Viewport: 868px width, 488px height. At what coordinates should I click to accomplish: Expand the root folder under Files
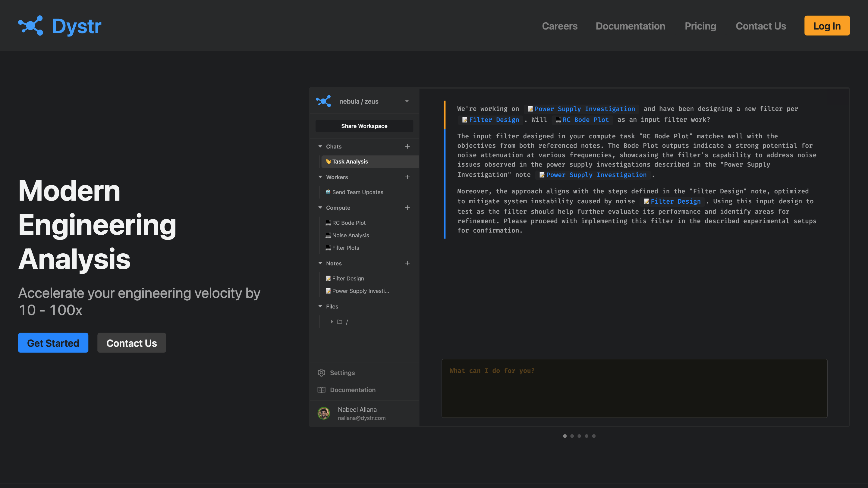point(332,322)
